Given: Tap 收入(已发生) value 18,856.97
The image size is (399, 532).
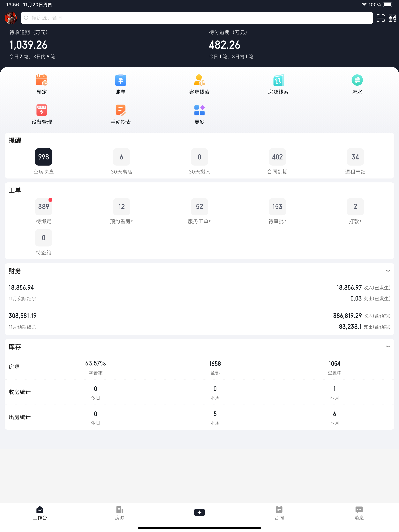Looking at the screenshot, I should point(349,288).
